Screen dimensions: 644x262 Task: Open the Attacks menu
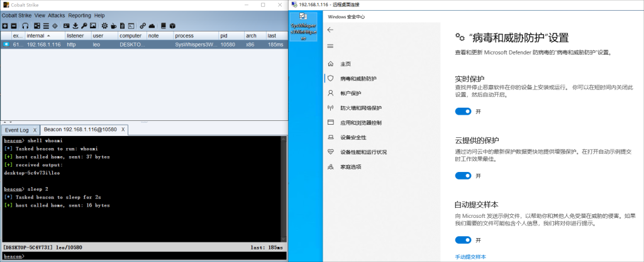(57, 16)
